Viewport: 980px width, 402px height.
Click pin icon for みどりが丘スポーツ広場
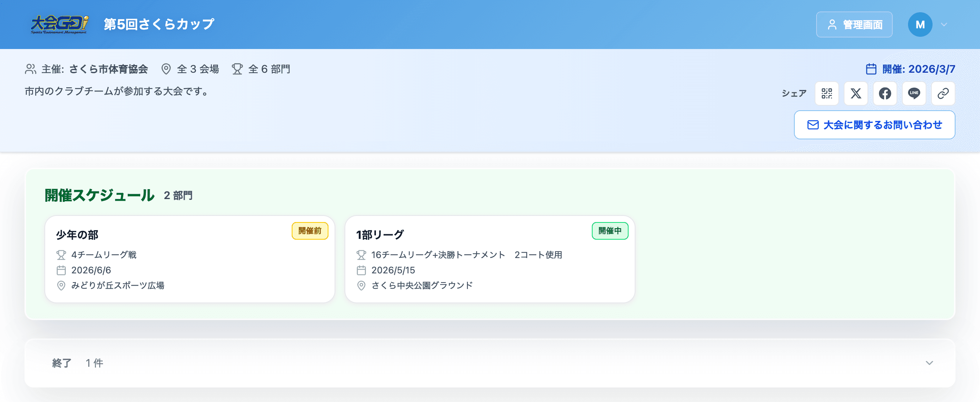pos(61,286)
